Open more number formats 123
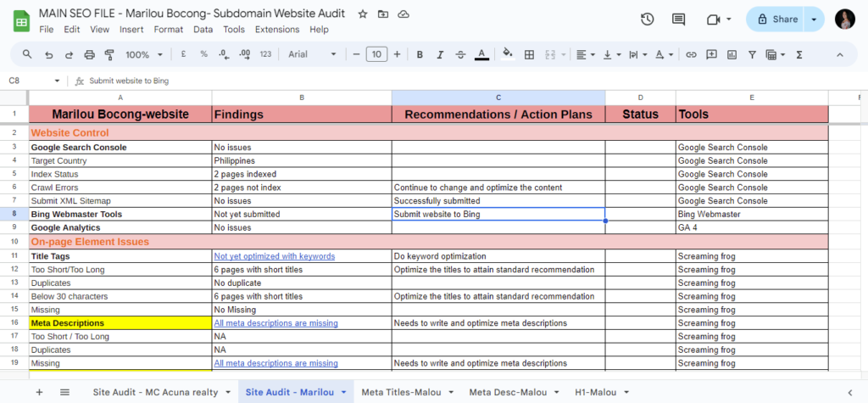 265,54
